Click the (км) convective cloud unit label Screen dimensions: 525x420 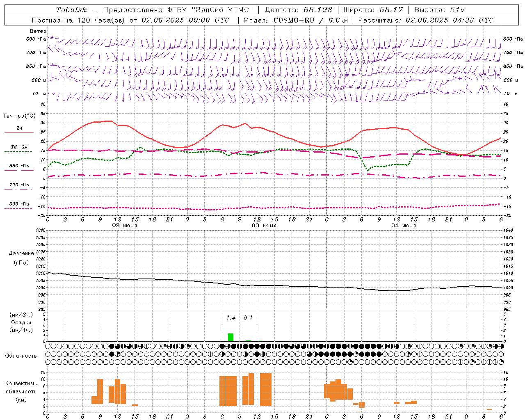coord(21,399)
